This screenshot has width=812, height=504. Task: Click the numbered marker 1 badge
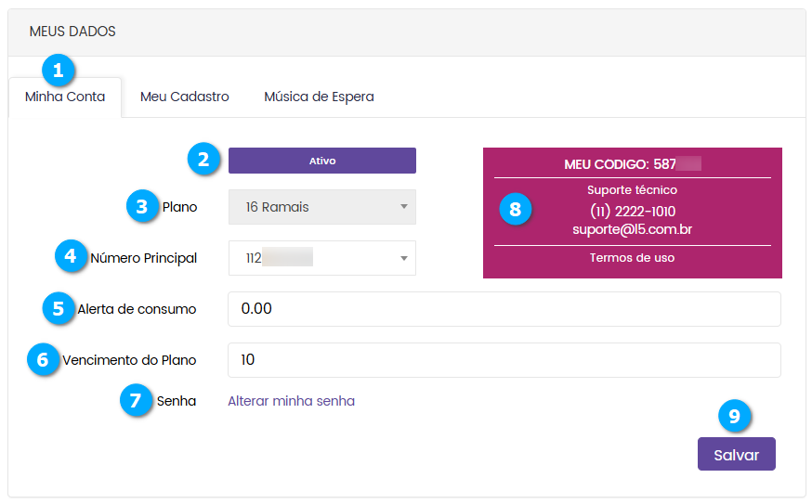coord(59,71)
